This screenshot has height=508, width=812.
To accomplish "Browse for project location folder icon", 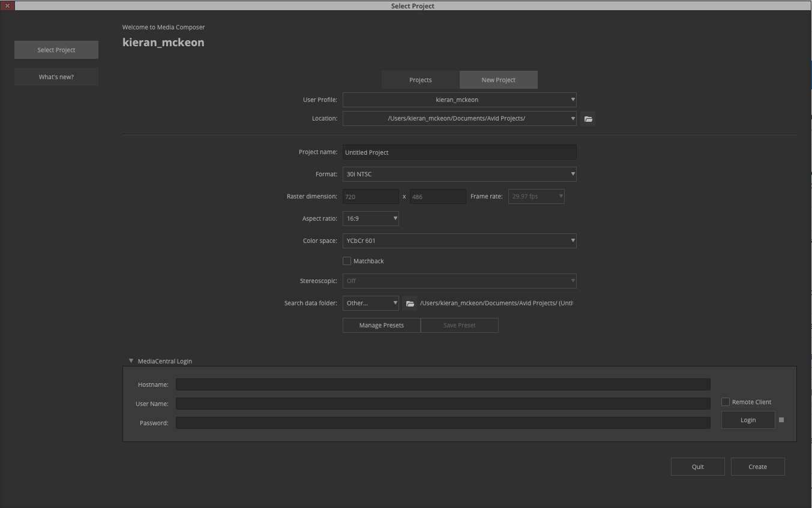I will 588,119.
